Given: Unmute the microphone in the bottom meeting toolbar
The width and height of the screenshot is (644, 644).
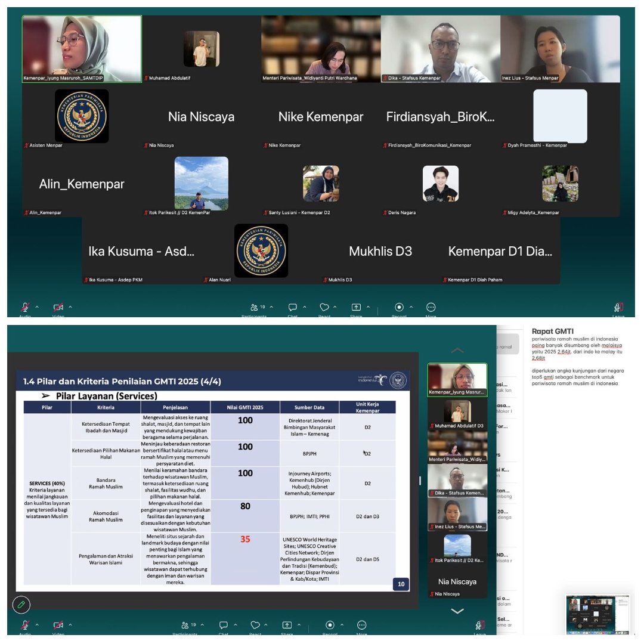Looking at the screenshot, I should 25,625.
